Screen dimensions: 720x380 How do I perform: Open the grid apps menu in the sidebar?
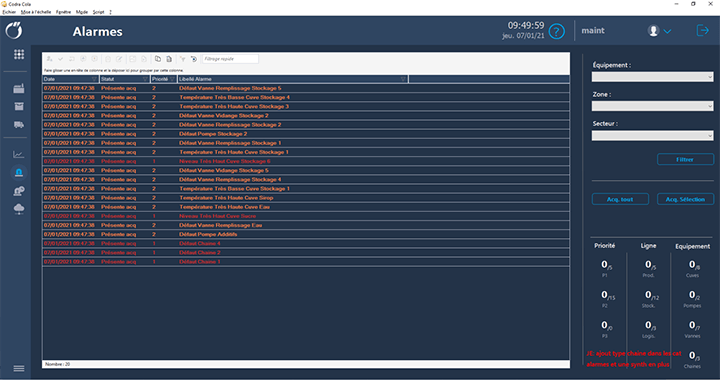[x=19, y=54]
